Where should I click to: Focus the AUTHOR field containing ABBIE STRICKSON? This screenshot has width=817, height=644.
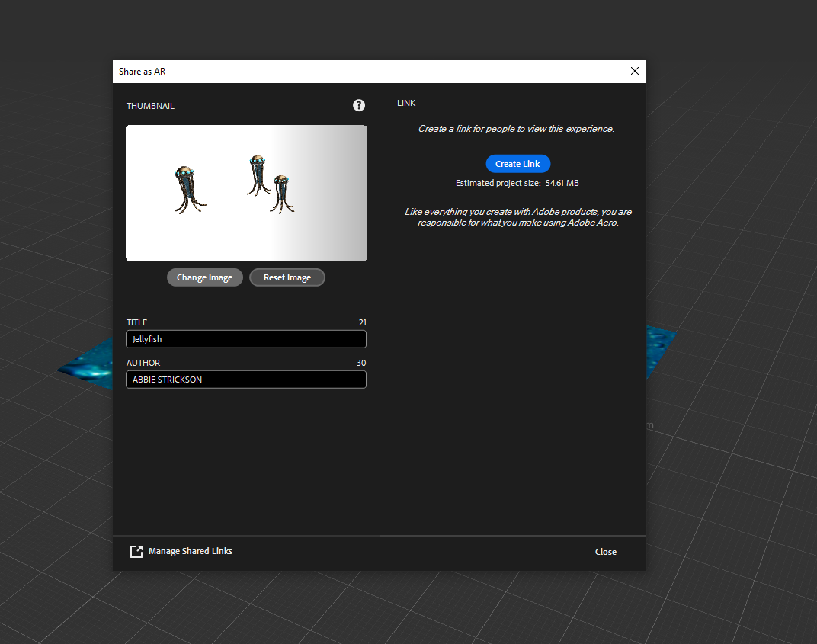click(245, 380)
